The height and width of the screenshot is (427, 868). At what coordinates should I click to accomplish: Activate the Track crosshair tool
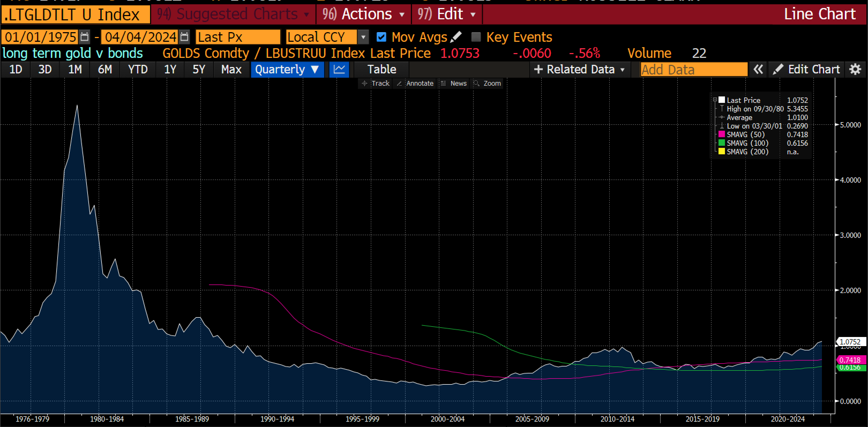(x=375, y=83)
